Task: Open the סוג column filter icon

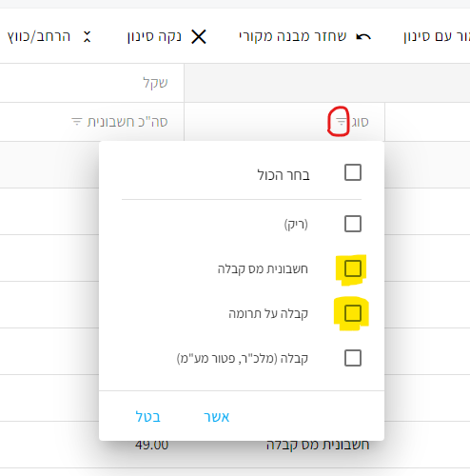Action: coord(341,122)
